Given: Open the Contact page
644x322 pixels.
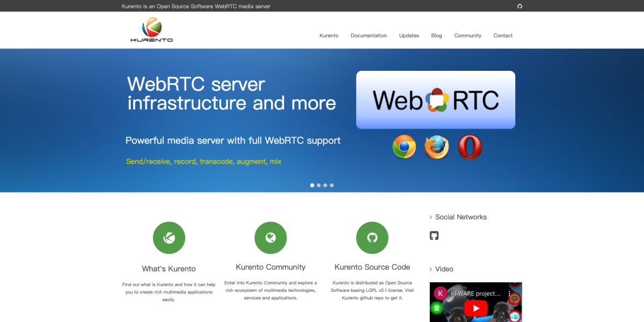Looking at the screenshot, I should [x=503, y=35].
